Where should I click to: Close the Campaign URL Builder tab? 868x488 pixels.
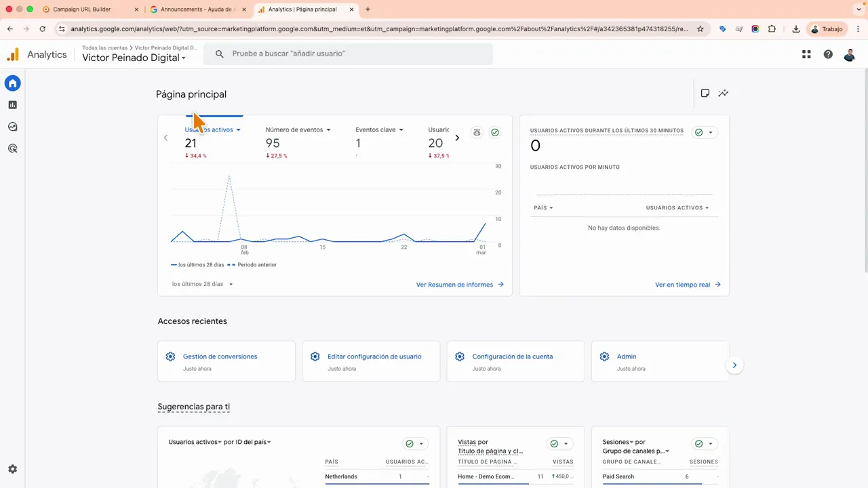[136, 9]
